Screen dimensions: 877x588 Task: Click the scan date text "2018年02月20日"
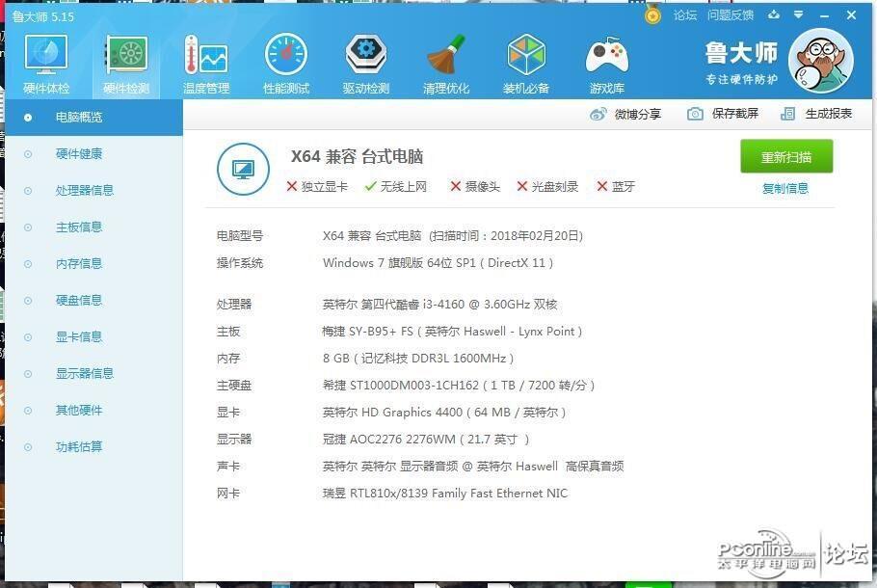click(534, 236)
